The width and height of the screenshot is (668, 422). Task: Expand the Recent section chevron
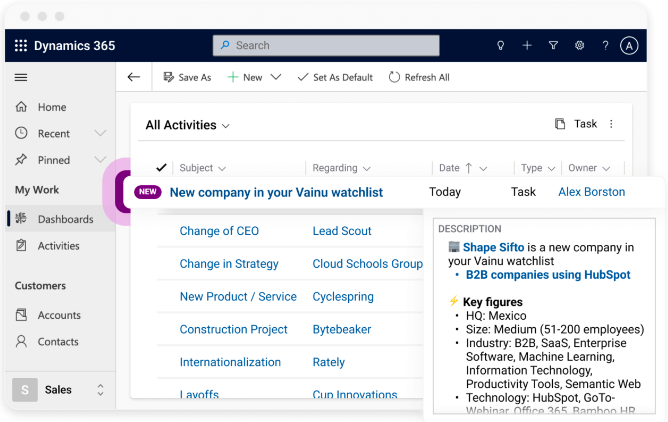tap(101, 133)
